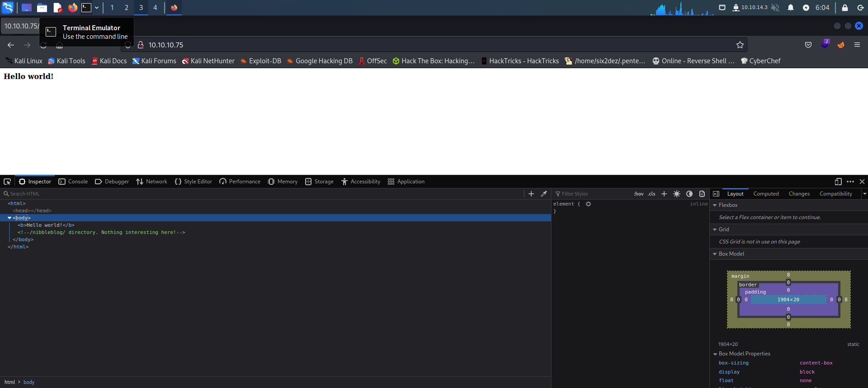
Task: Add a new CSS rule with plus icon
Action: [x=664, y=194]
